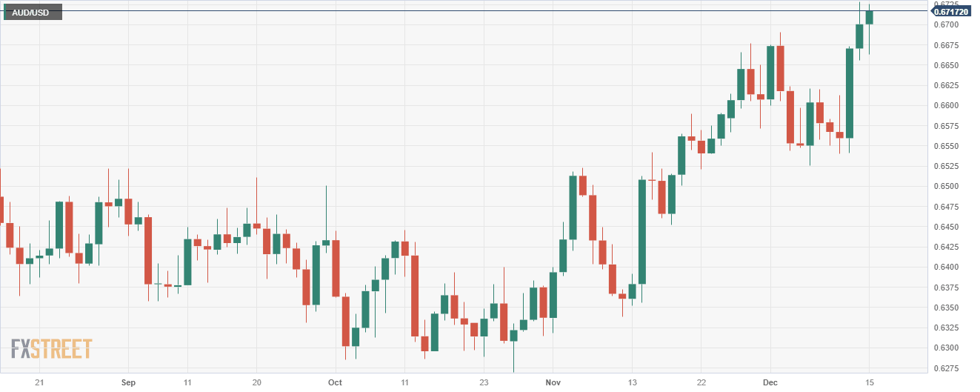
Task: Click the 0.6700 price axis label
Action: coord(945,24)
